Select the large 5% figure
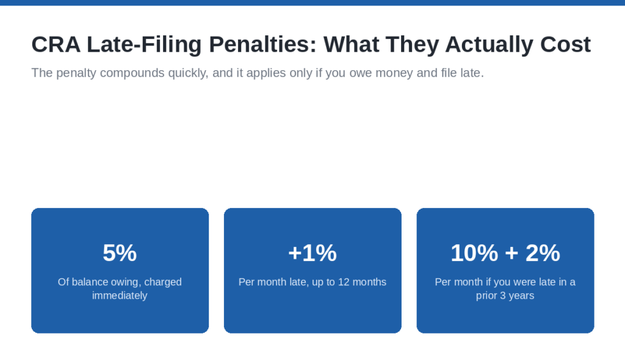 [x=120, y=253]
